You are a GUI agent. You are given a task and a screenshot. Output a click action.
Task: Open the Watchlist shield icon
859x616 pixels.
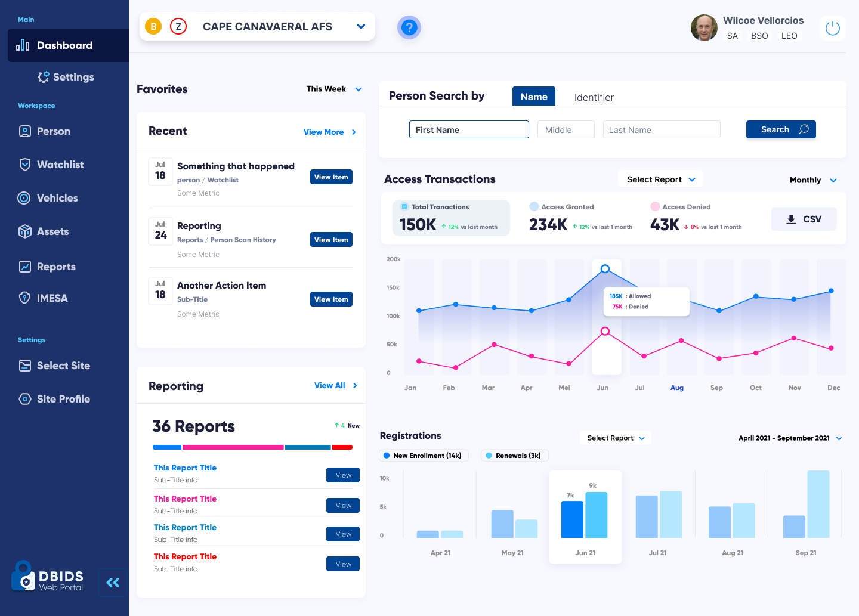25,165
